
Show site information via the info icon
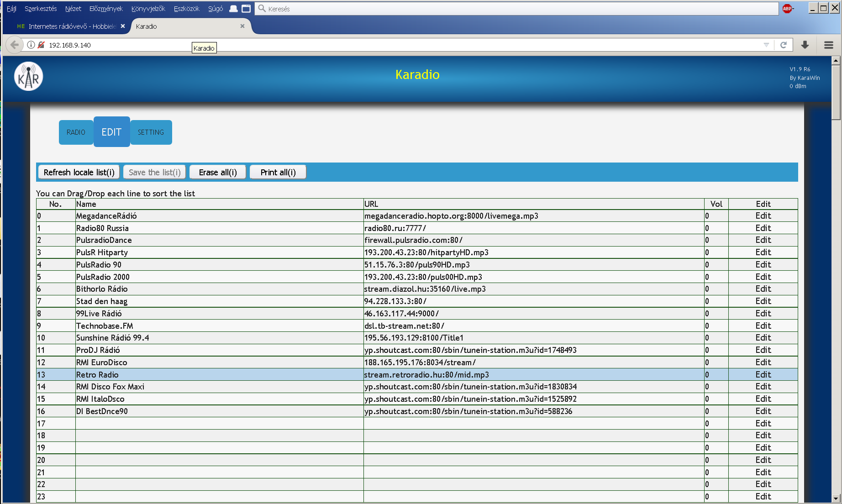coord(31,45)
